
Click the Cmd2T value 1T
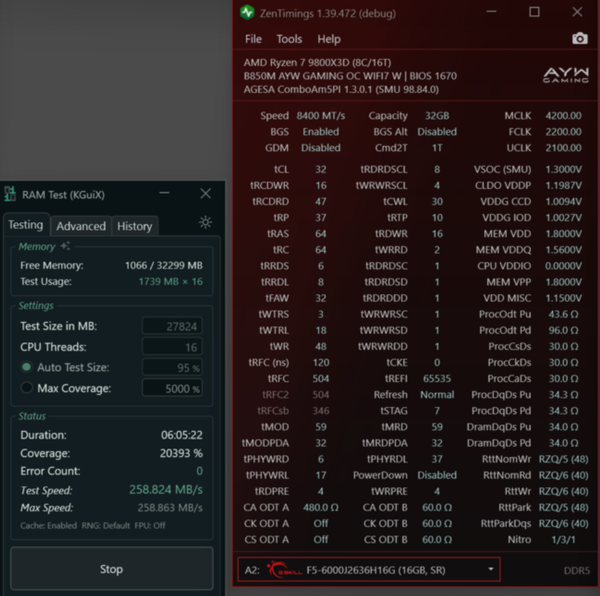click(x=437, y=148)
